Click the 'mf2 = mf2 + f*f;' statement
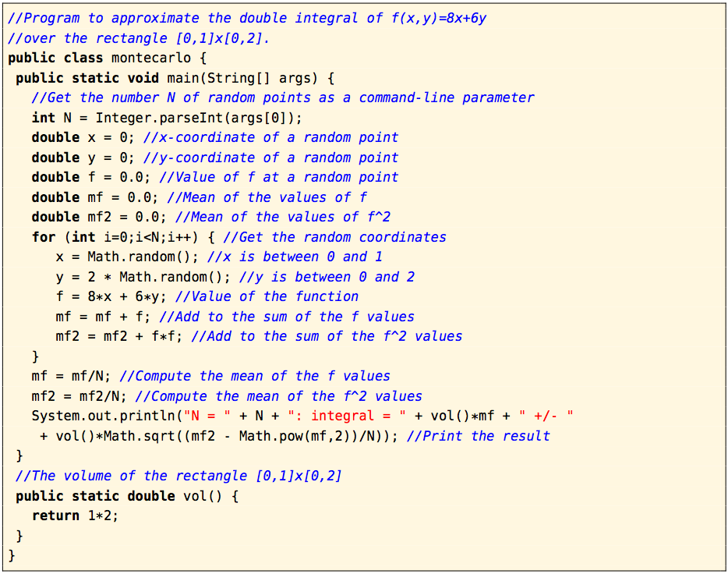This screenshot has width=728, height=574. pos(118,336)
